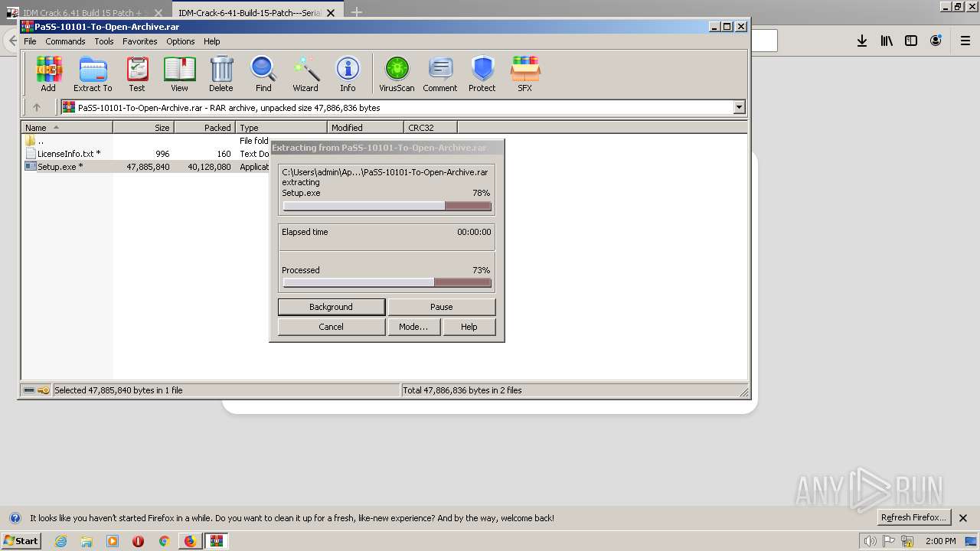Select LicenseInfo.txt file row
Screen dimensions: 980x551
click(x=145, y=154)
